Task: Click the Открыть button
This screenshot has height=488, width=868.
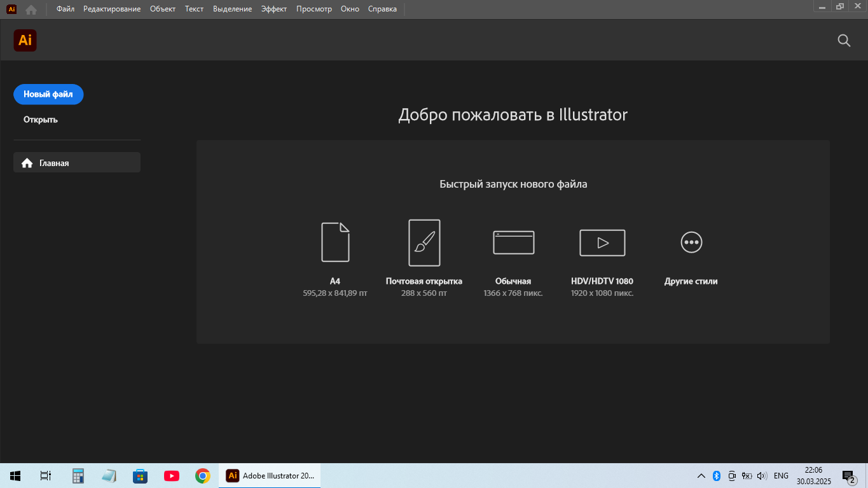Action: pos(41,120)
